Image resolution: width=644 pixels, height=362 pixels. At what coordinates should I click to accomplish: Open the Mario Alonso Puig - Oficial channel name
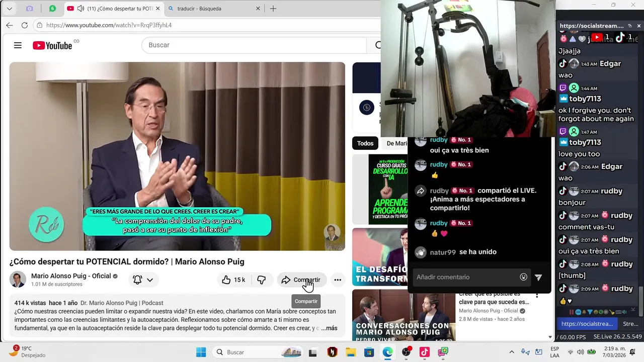[x=71, y=276]
